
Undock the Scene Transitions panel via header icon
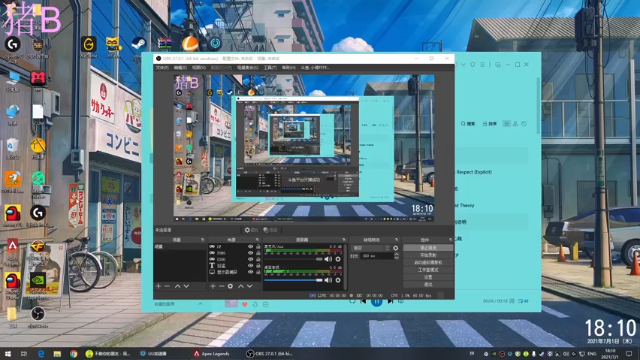[396, 240]
